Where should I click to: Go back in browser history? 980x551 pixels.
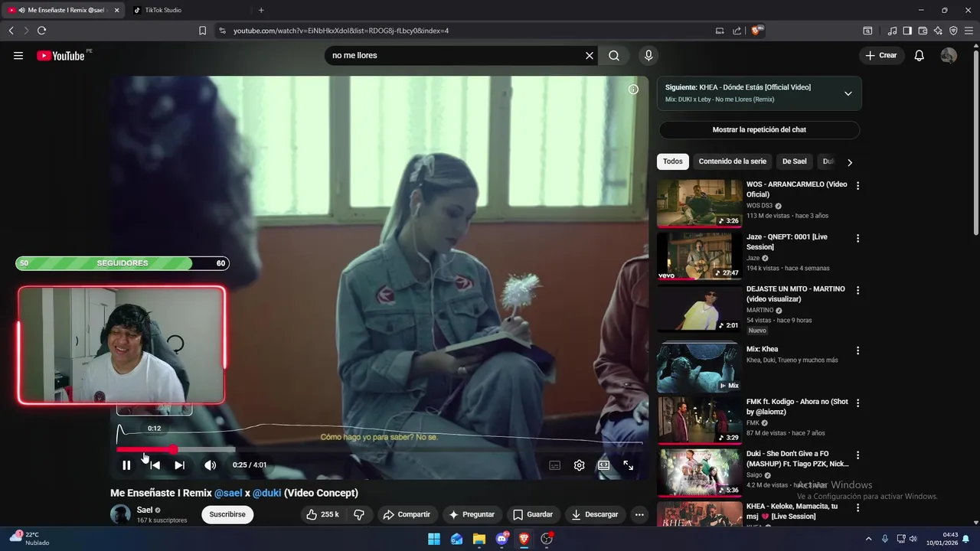coord(11,31)
